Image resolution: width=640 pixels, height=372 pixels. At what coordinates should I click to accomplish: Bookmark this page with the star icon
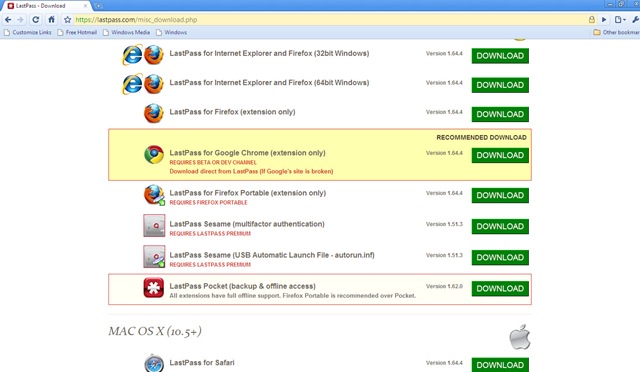[67, 19]
